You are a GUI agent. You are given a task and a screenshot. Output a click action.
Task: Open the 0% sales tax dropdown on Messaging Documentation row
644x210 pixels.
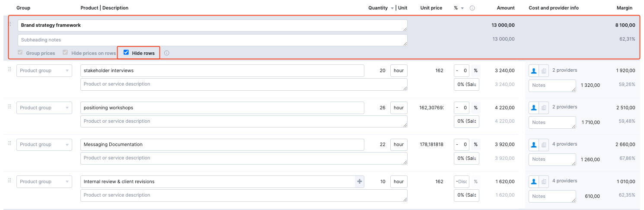click(x=466, y=159)
